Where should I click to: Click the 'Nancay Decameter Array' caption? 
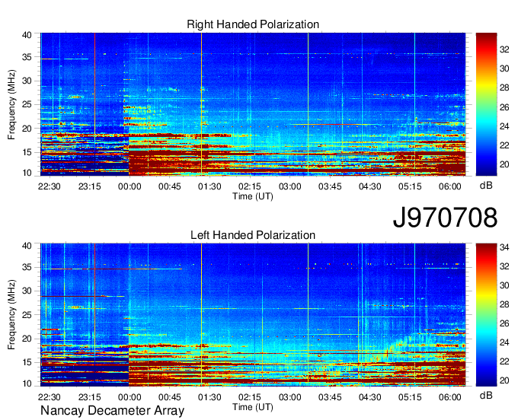112,410
